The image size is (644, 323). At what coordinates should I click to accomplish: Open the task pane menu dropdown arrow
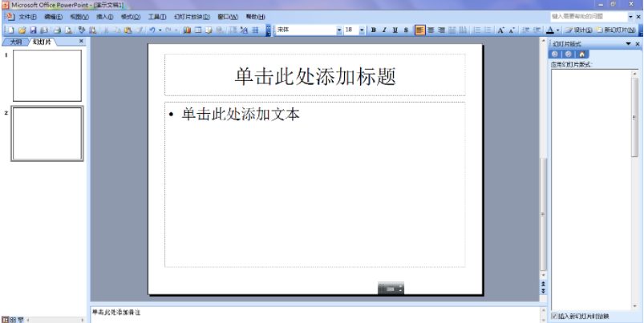tap(628, 44)
